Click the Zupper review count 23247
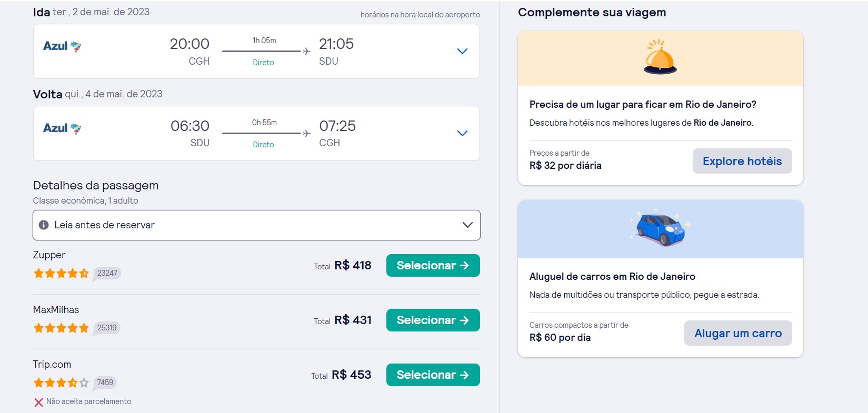Screen dimensions: 868x413 click(x=107, y=273)
